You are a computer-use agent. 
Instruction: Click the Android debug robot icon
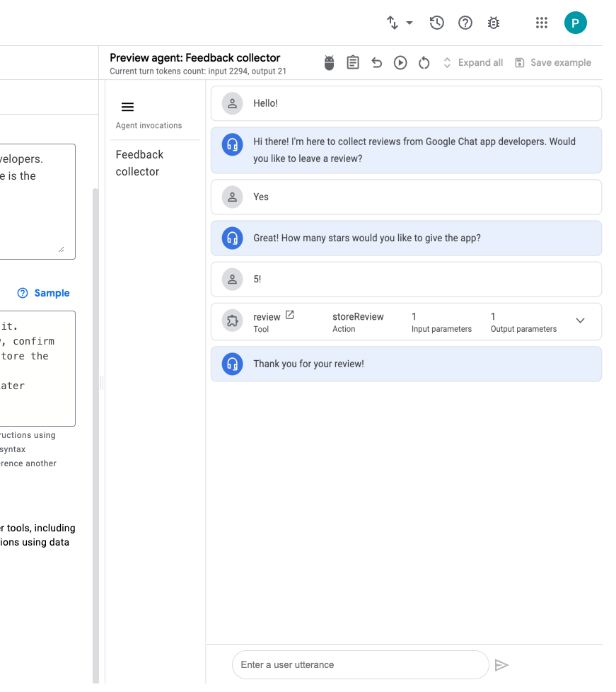click(329, 63)
